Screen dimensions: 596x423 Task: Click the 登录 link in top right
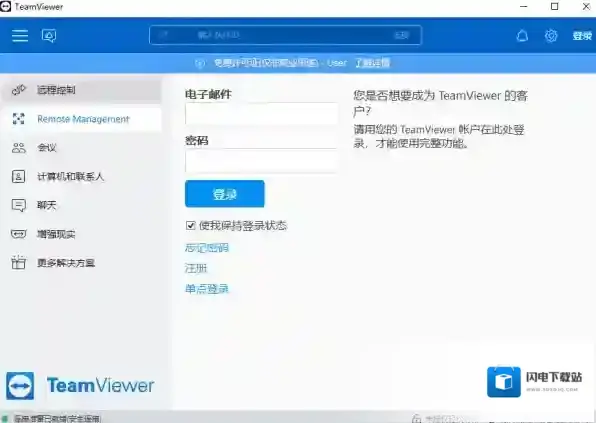pos(582,36)
